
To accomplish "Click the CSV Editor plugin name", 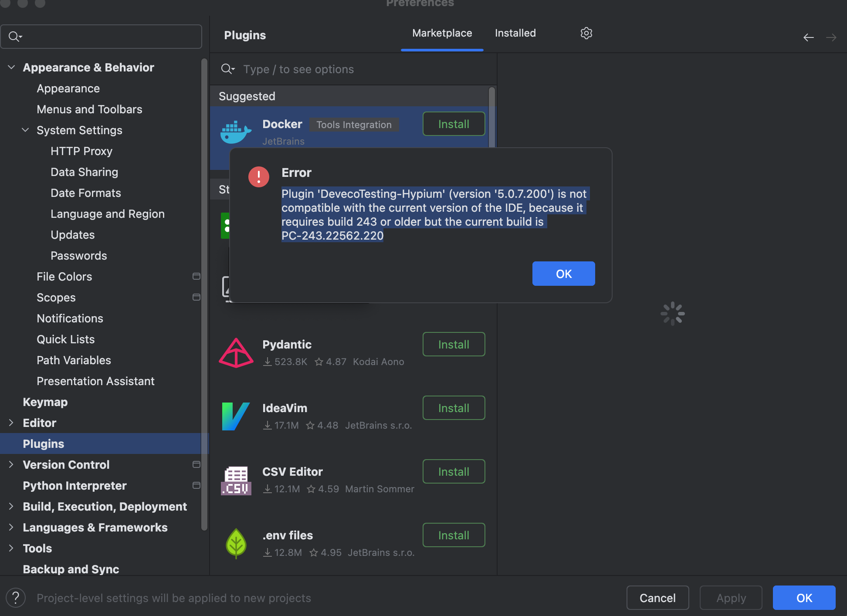I will pyautogui.click(x=292, y=471).
